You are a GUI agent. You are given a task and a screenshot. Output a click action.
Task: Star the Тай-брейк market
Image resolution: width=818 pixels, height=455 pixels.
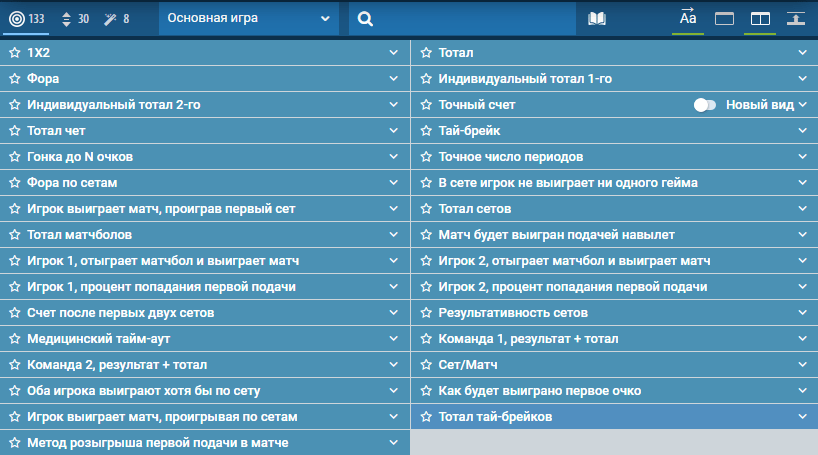point(426,130)
